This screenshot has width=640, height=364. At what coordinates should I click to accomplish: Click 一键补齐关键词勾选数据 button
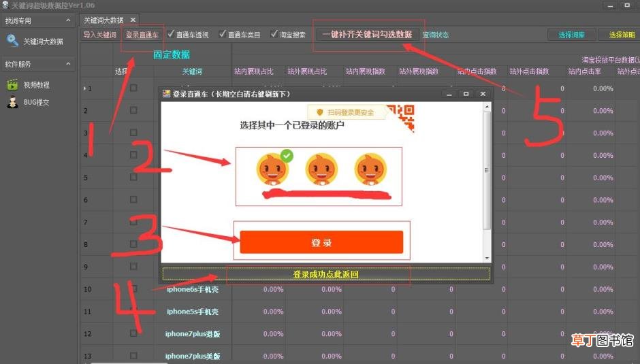tap(367, 35)
